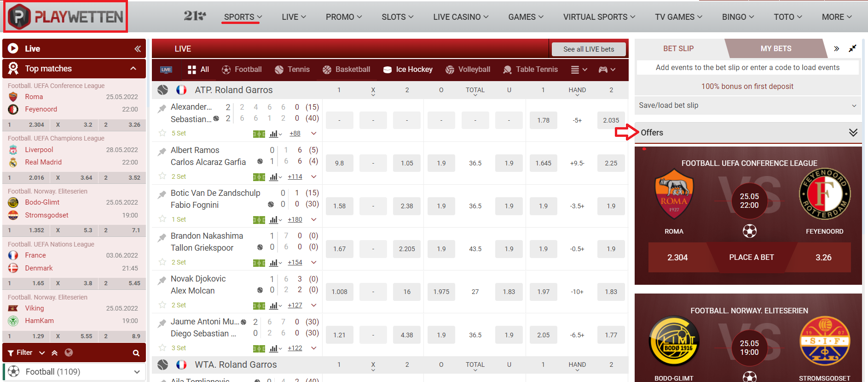Click PLACE A BET on Roma vs Feyenoord

point(751,257)
